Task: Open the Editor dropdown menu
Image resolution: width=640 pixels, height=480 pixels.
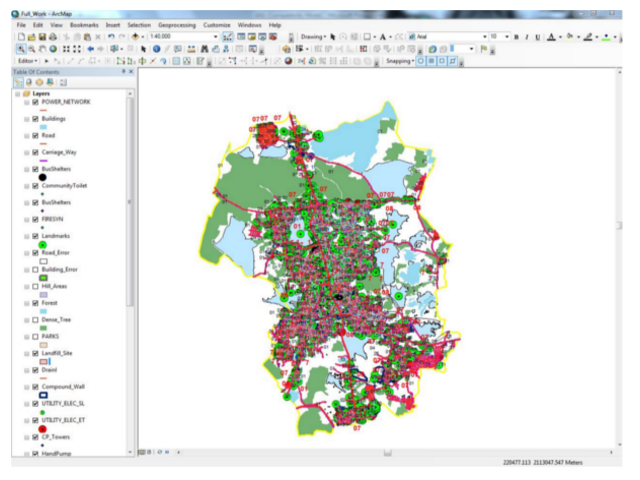Action: pyautogui.click(x=28, y=61)
